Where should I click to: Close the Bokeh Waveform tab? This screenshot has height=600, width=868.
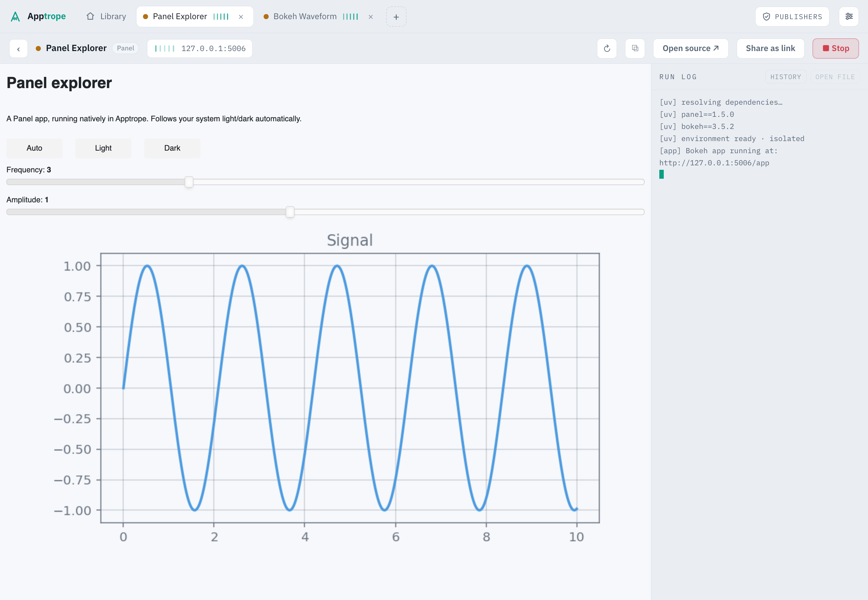tap(371, 17)
